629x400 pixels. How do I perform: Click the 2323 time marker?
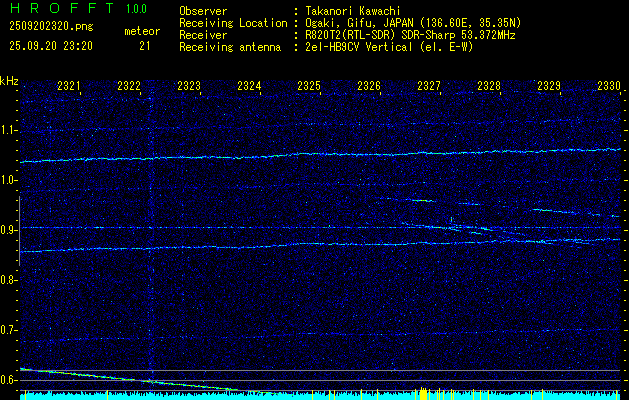pos(189,85)
